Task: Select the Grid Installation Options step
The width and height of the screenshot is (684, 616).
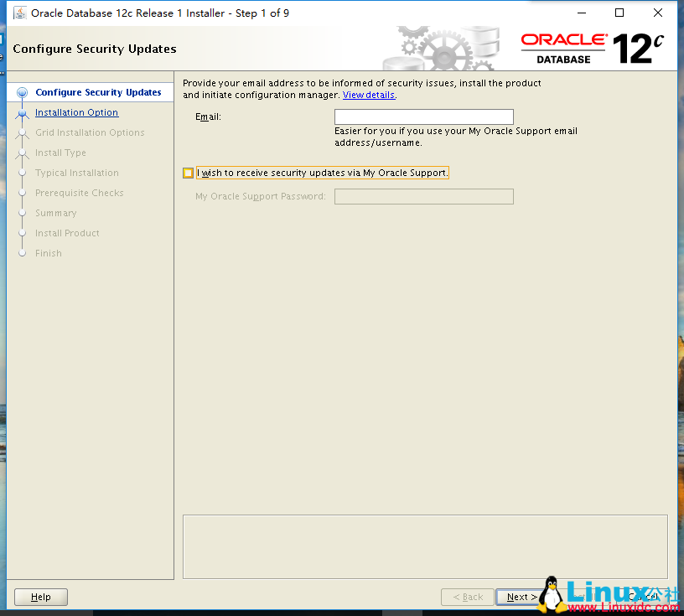Action: 89,132
